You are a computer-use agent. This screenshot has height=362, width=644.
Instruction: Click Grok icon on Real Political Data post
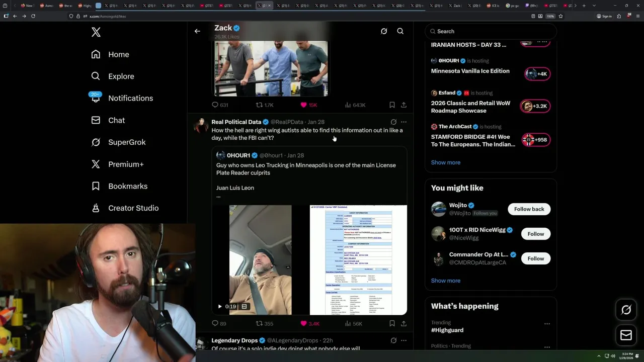[x=393, y=122]
